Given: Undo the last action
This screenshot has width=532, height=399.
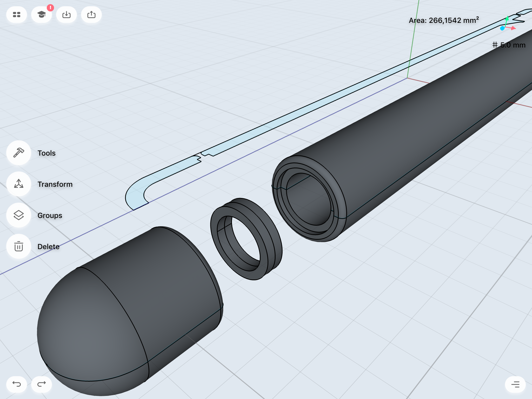Looking at the screenshot, I should (x=17, y=384).
